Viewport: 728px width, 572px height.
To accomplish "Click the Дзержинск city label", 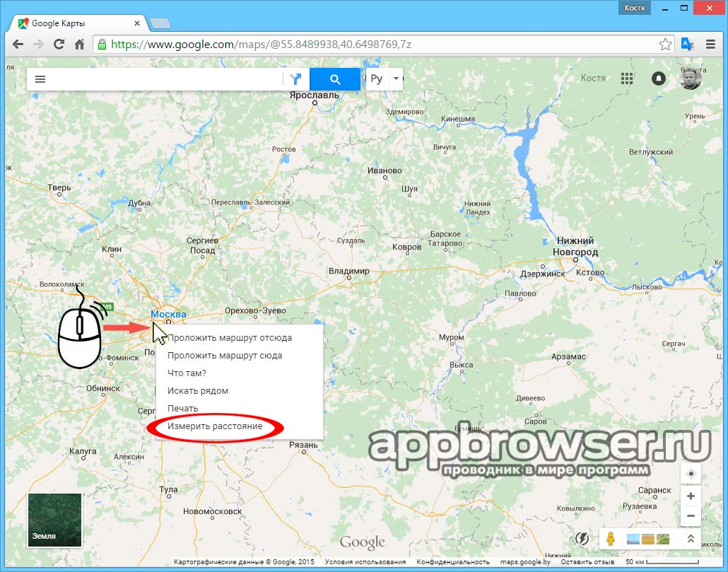I will click(x=542, y=274).
